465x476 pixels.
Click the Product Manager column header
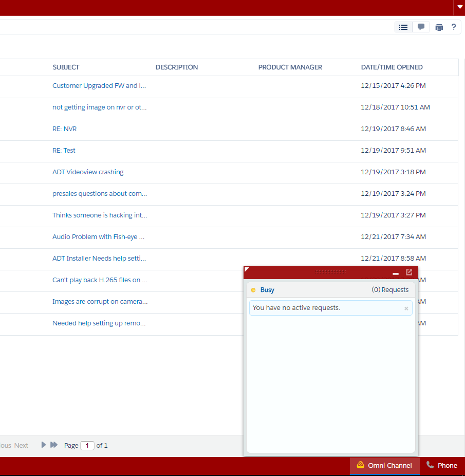[x=290, y=67]
